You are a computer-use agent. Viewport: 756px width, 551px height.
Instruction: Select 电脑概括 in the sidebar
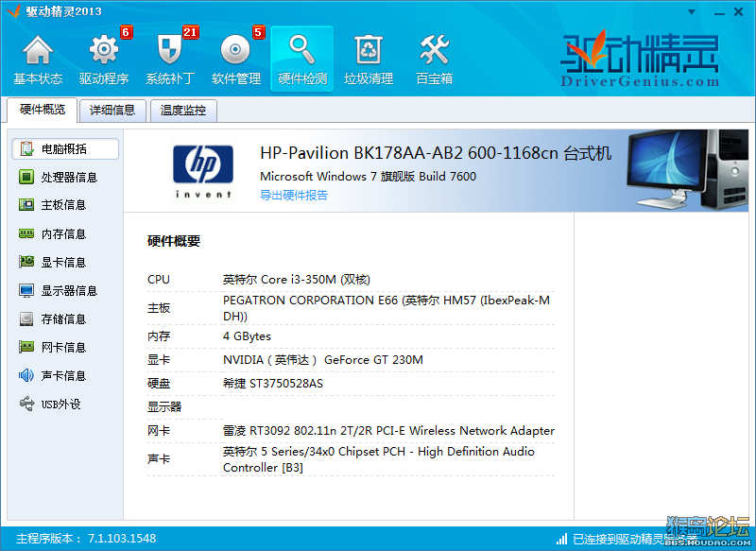coord(65,149)
